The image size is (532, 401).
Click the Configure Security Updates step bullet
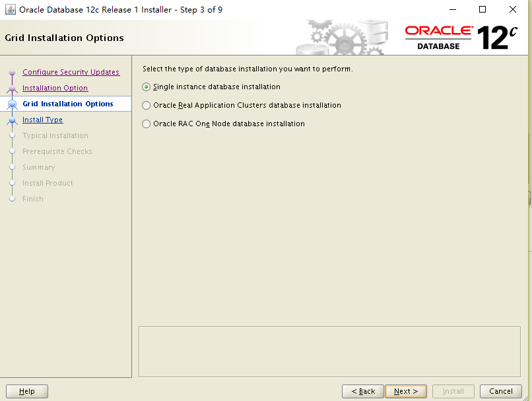click(13, 72)
